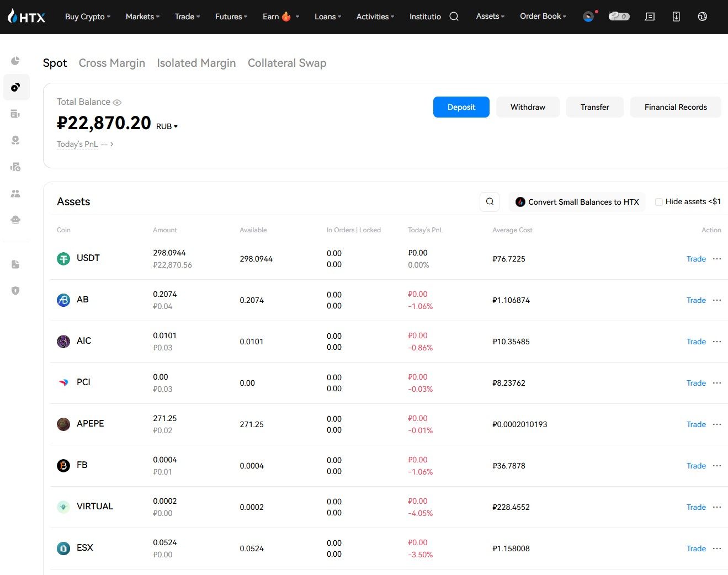Click the app download phone icon
Viewport: 728px width, 575px height.
pyautogui.click(x=676, y=17)
